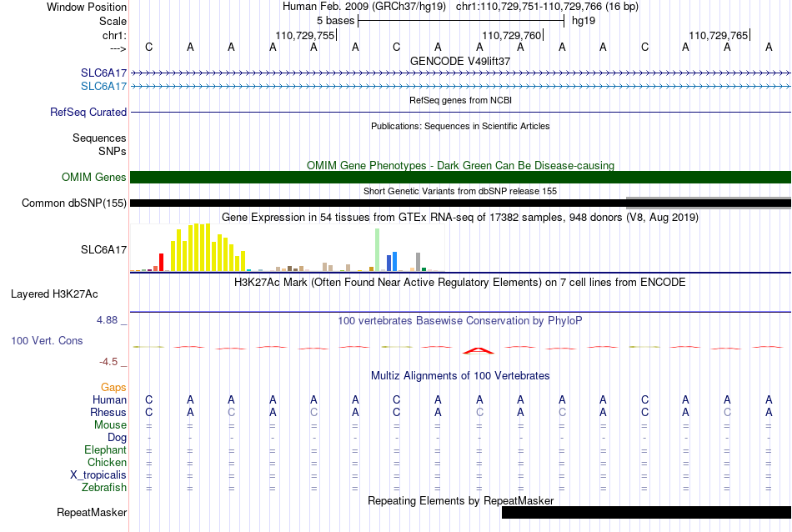Click the Sequences publications track label
Image resolution: width=792 pixels, height=532 pixels.
(99, 138)
